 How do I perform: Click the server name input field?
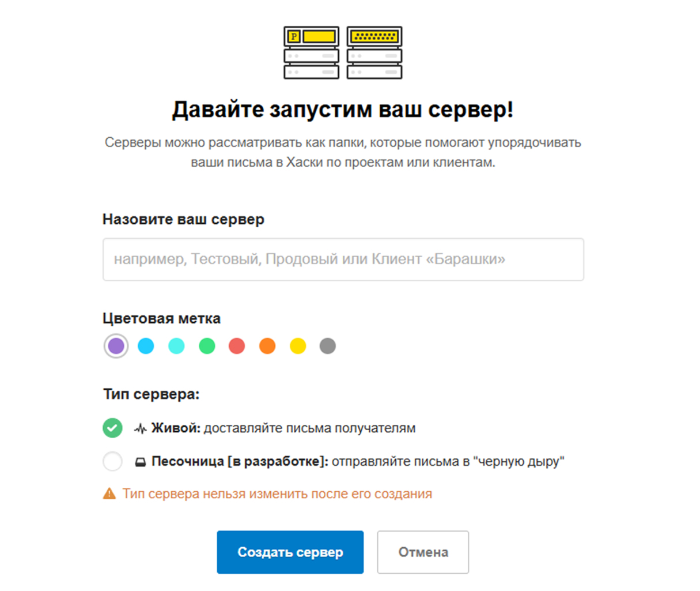343,259
